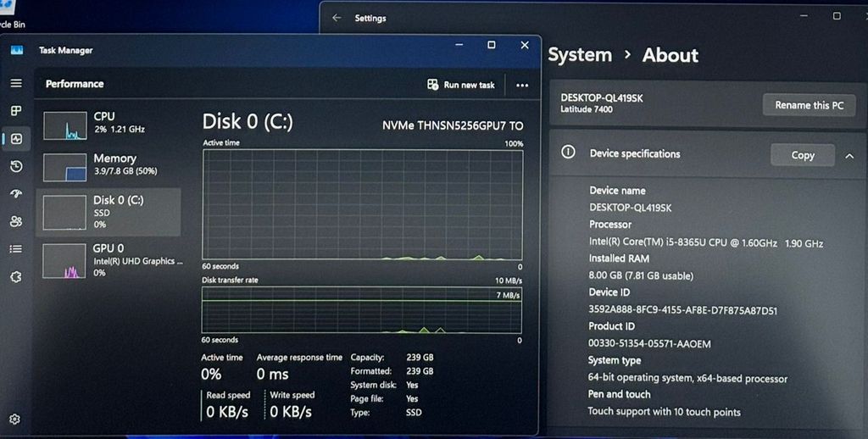This screenshot has height=439, width=868.
Task: Copy the device specifications
Action: 802,155
